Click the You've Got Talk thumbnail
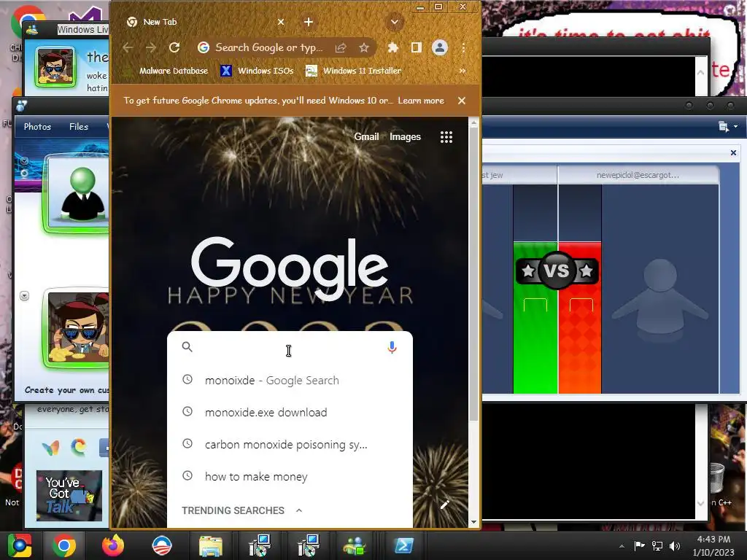 coord(69,496)
